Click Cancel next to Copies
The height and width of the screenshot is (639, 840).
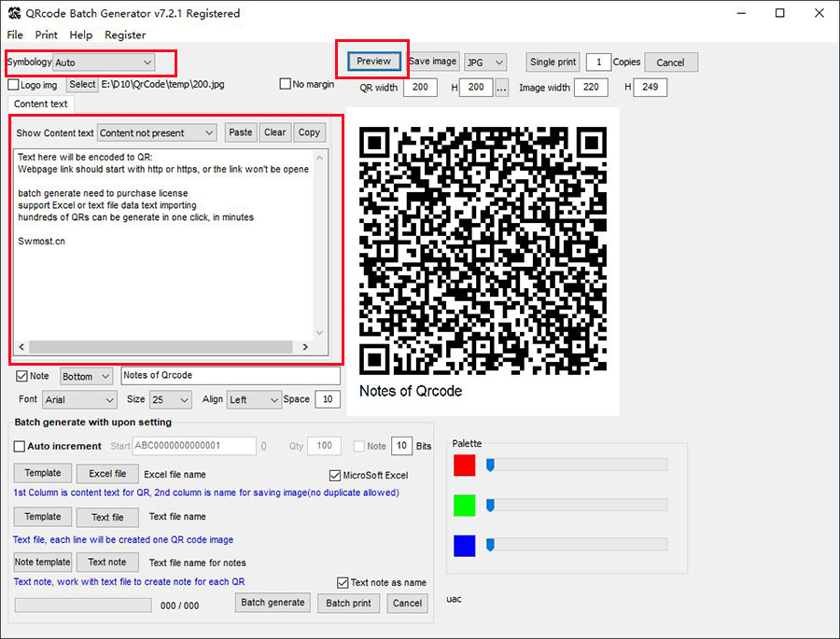pos(671,63)
